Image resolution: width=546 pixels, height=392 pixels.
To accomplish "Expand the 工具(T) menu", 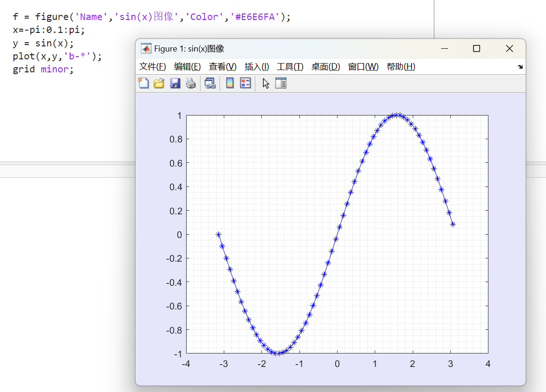I will [290, 67].
